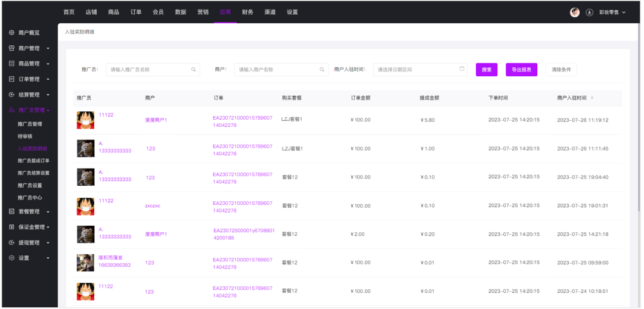Click the 订单管理 sidebar icon

coord(11,79)
